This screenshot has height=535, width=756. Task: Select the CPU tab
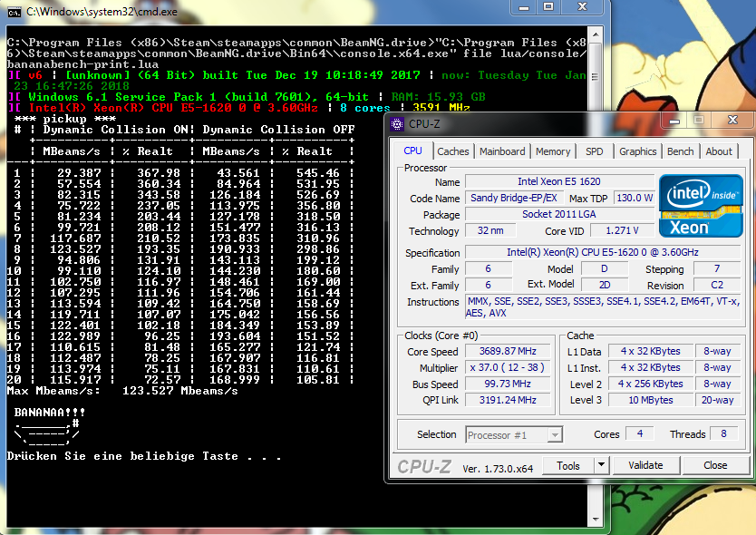click(x=412, y=151)
